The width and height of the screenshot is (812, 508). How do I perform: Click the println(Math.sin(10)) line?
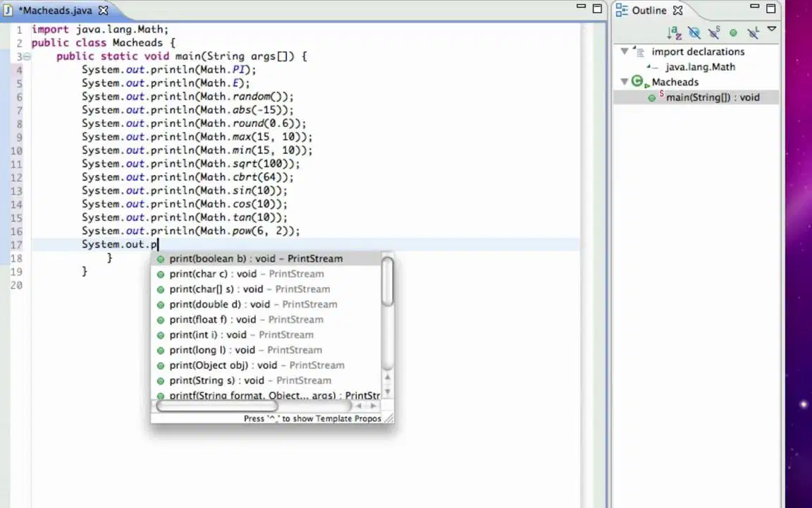click(x=185, y=191)
